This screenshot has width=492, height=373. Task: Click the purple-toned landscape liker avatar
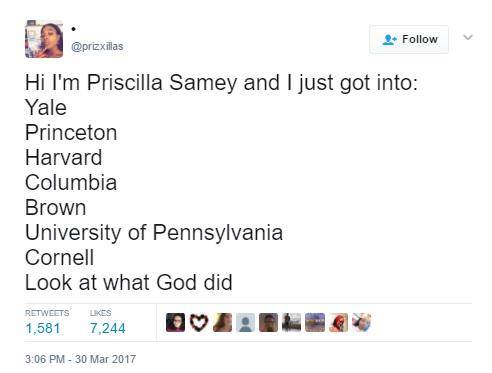[315, 322]
